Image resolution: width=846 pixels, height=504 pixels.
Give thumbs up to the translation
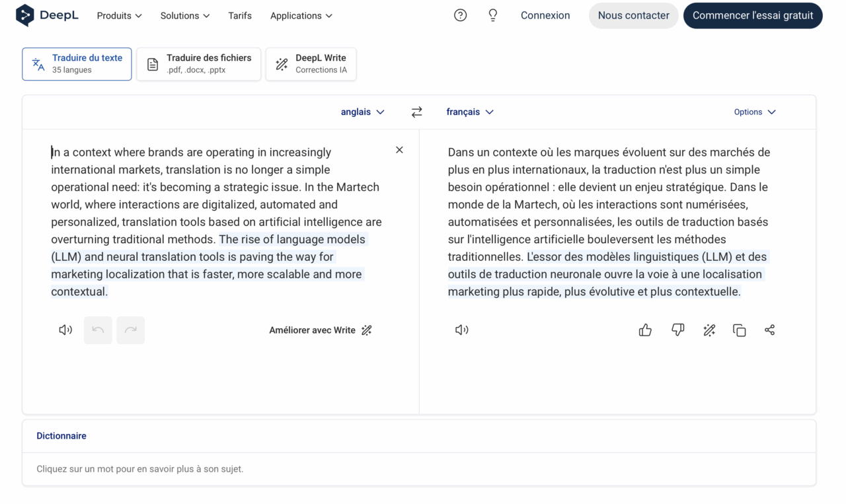click(645, 330)
